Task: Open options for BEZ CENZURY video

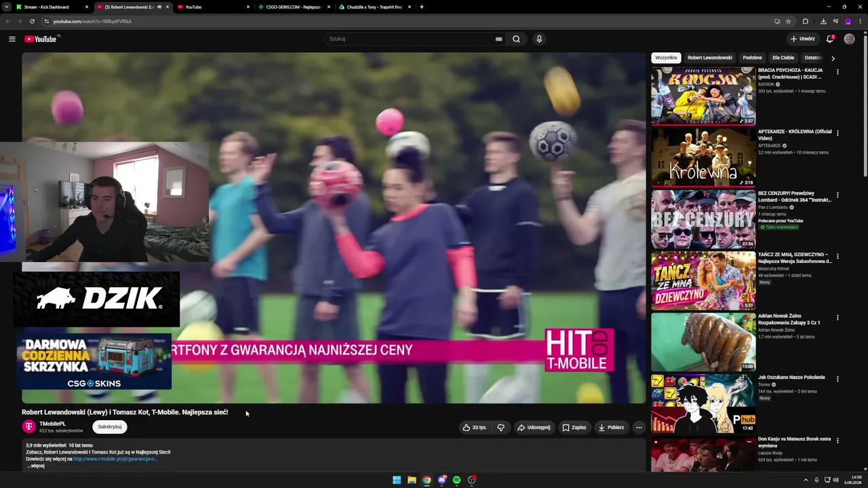Action: (x=837, y=195)
